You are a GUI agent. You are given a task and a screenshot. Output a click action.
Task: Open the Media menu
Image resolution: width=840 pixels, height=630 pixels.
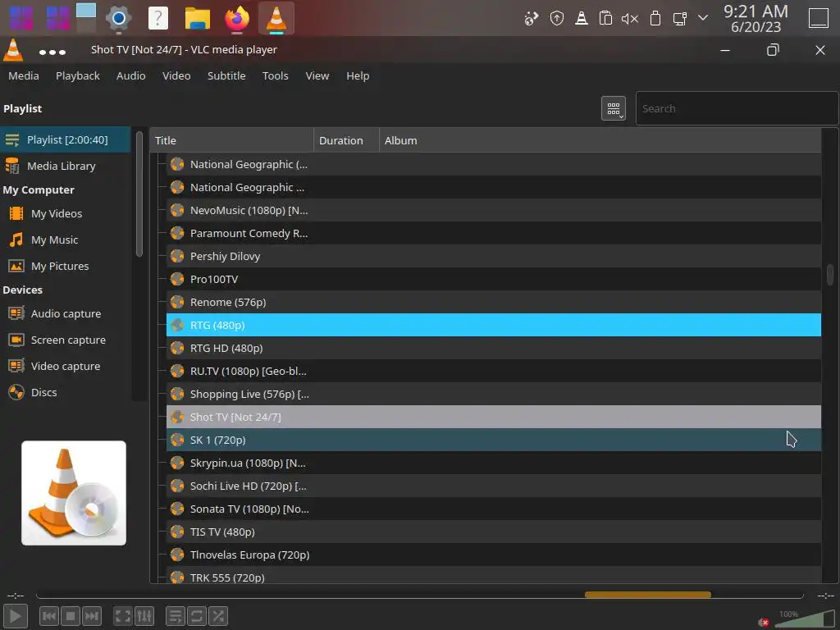24,76
